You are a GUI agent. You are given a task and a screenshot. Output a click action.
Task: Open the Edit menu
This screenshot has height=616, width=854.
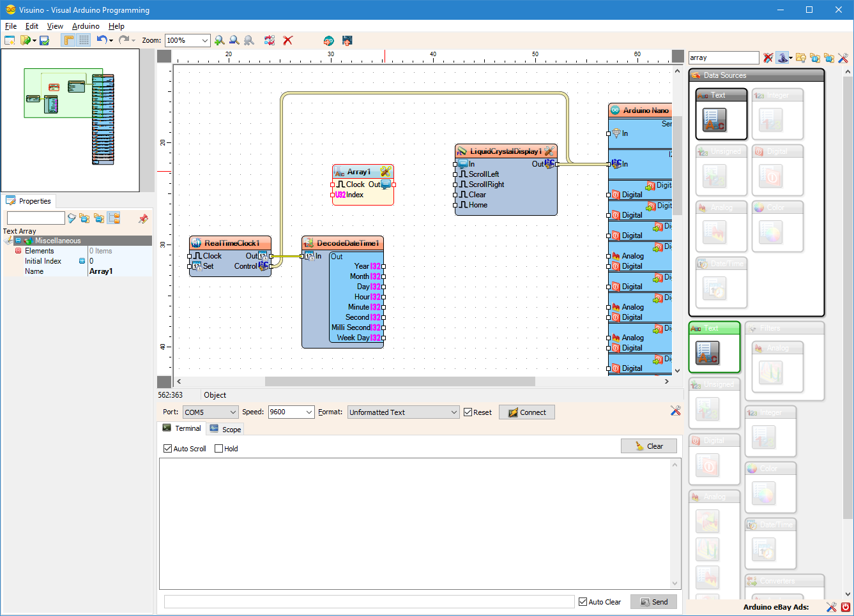coord(32,26)
